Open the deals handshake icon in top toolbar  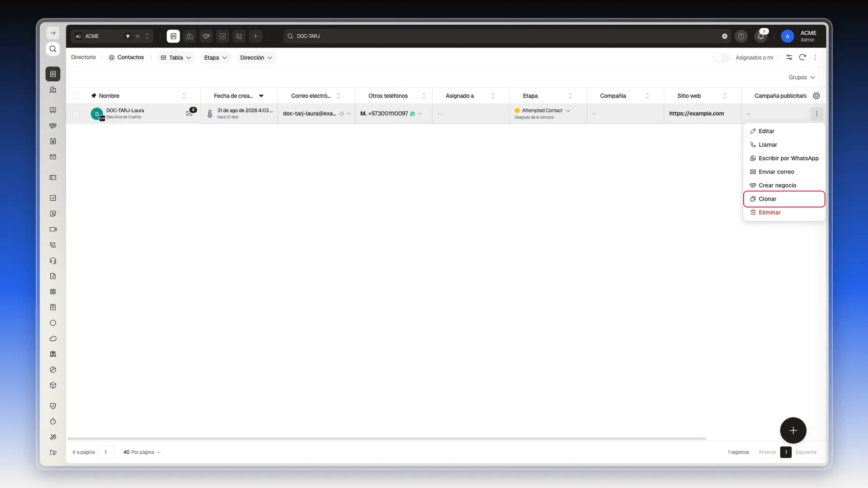[206, 36]
